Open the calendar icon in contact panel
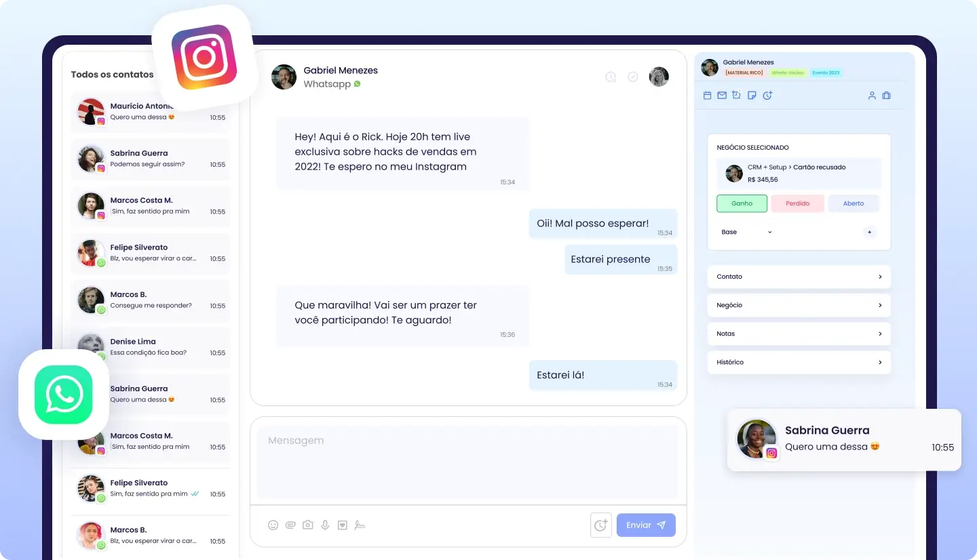977x560 pixels. click(x=707, y=96)
